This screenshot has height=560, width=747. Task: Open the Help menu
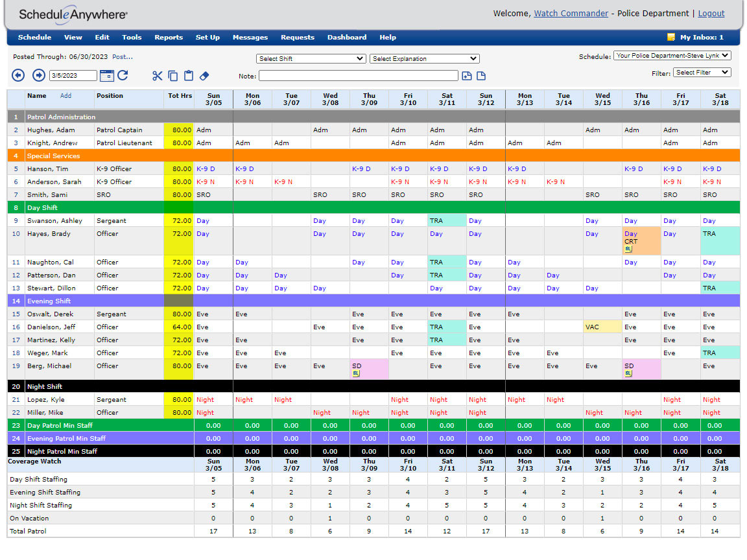388,37
